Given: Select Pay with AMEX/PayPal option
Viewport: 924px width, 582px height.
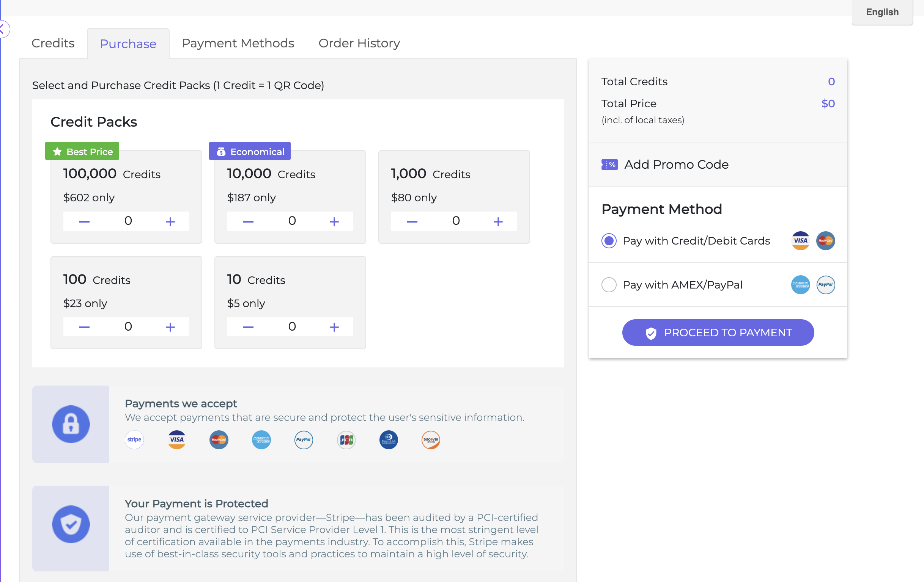Looking at the screenshot, I should [609, 285].
